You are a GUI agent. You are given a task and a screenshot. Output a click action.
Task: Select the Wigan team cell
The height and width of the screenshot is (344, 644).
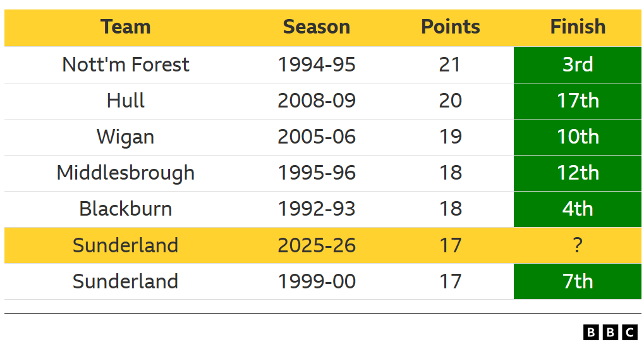coord(125,137)
